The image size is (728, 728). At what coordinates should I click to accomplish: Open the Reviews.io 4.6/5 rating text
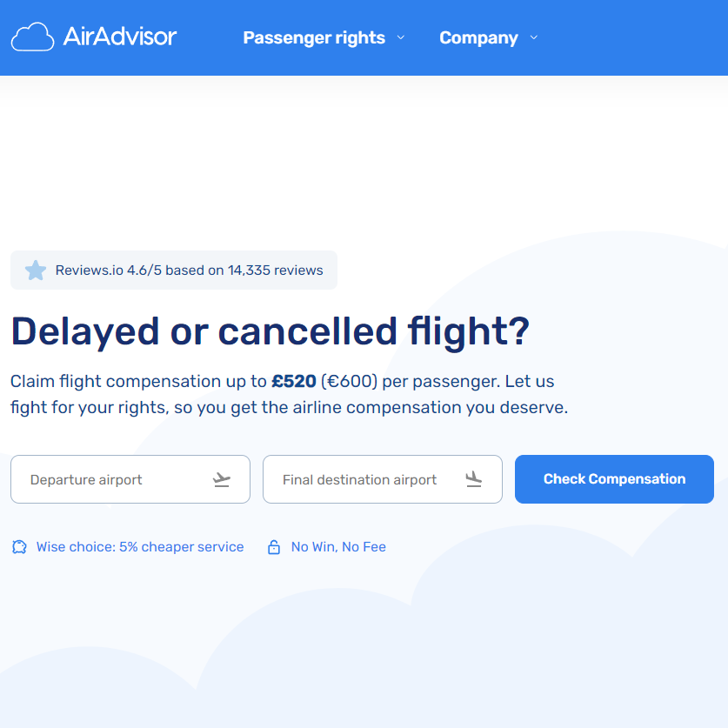[x=189, y=270]
